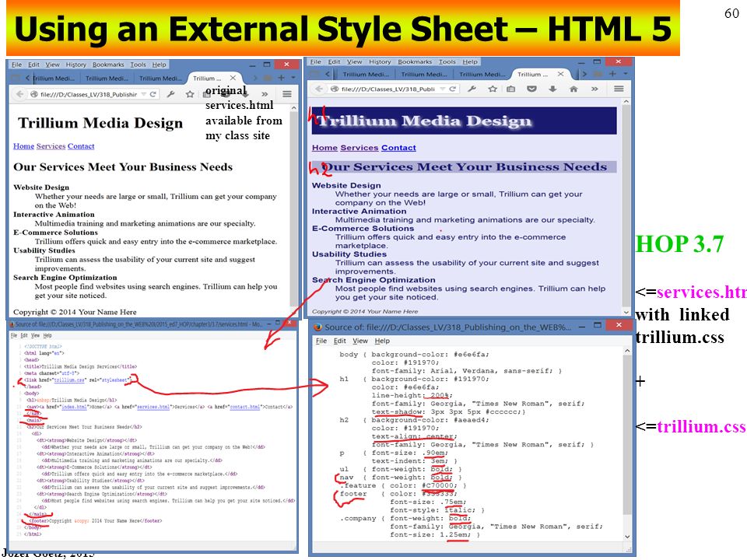Screen dimensions: 747x560
Task: Click index.html link in HTML source window
Action: click(x=75, y=407)
